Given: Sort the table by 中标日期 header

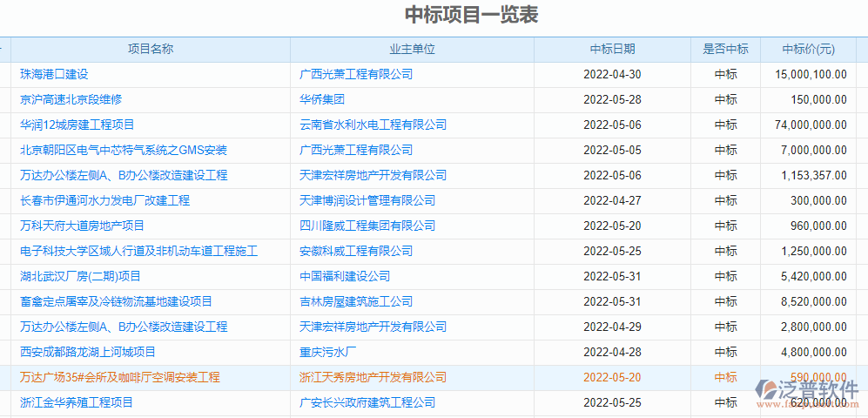Looking at the screenshot, I should (612, 50).
